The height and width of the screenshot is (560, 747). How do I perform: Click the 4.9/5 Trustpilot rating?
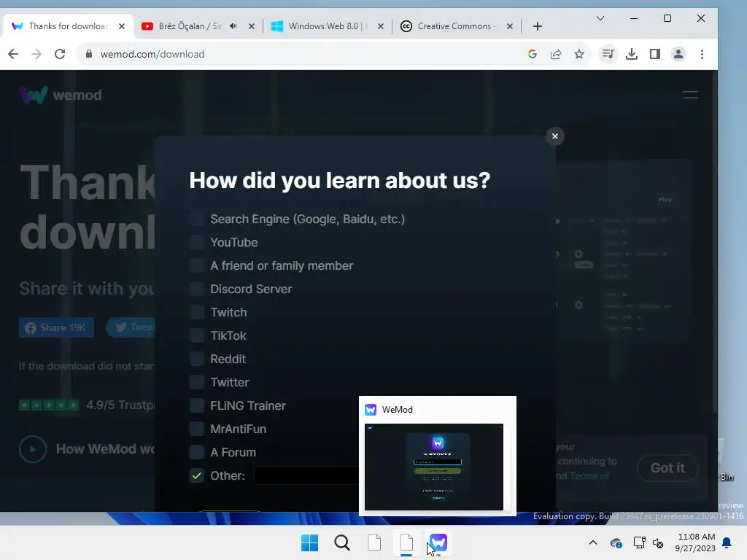[88, 405]
